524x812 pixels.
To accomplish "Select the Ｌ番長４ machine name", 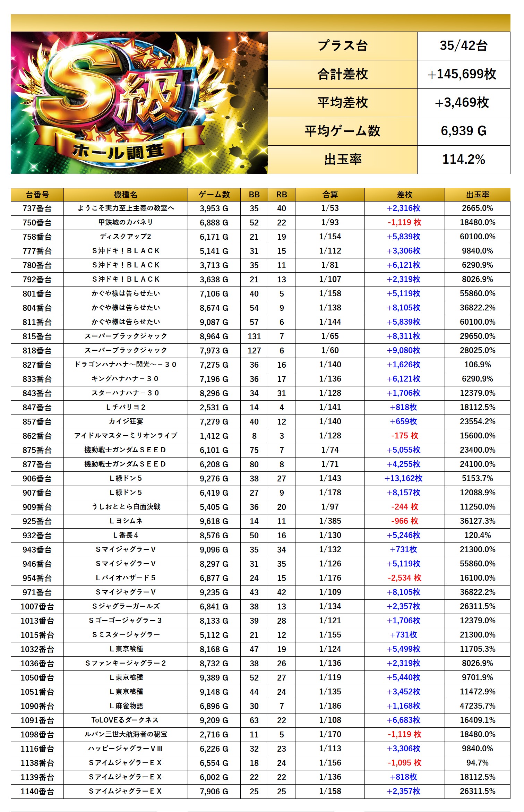I will pos(126,535).
